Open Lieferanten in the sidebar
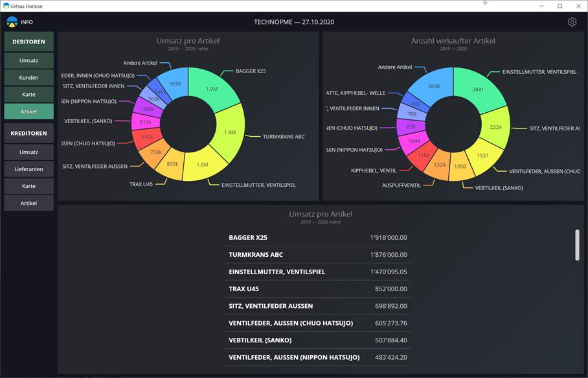 coord(29,169)
